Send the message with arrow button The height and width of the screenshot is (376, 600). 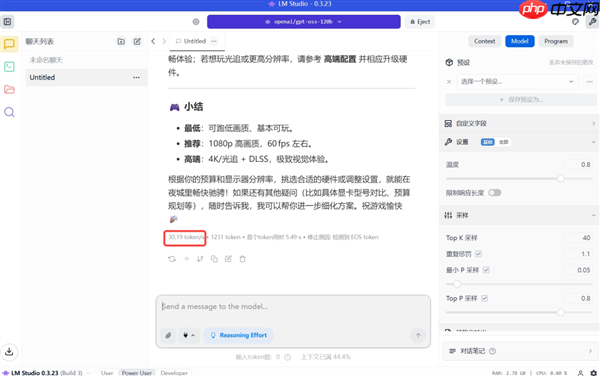(x=418, y=335)
